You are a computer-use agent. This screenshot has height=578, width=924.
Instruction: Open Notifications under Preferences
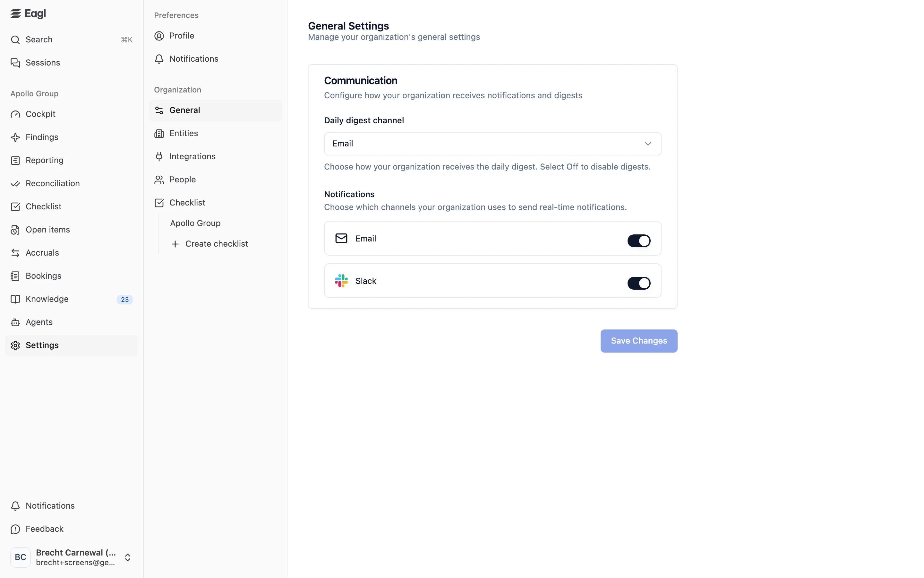pos(215,59)
